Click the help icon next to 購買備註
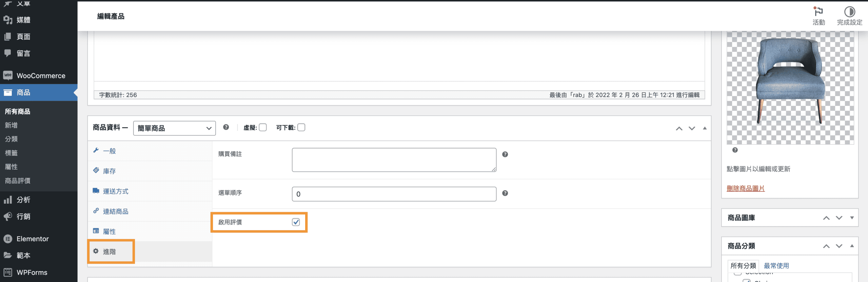This screenshot has width=868, height=282. [505, 154]
